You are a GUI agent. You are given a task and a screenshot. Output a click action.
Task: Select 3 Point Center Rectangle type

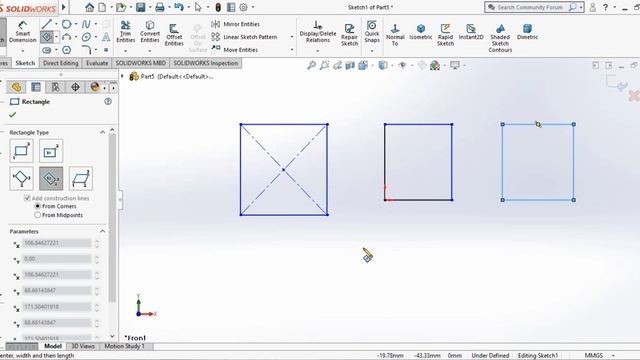51,178
